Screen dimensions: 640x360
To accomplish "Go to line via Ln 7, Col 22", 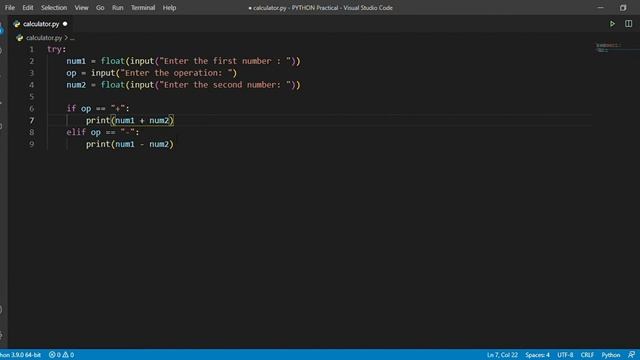I will (502, 355).
